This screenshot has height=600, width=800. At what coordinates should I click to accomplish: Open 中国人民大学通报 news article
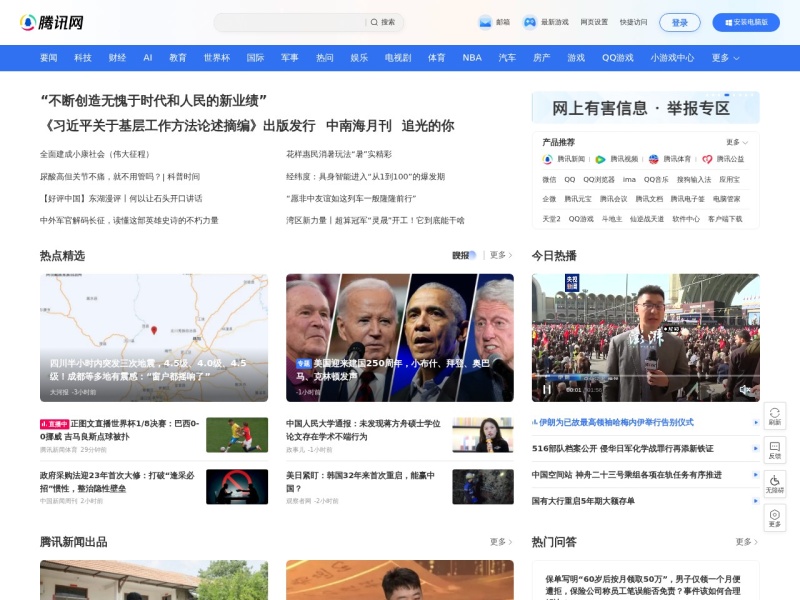coord(363,430)
